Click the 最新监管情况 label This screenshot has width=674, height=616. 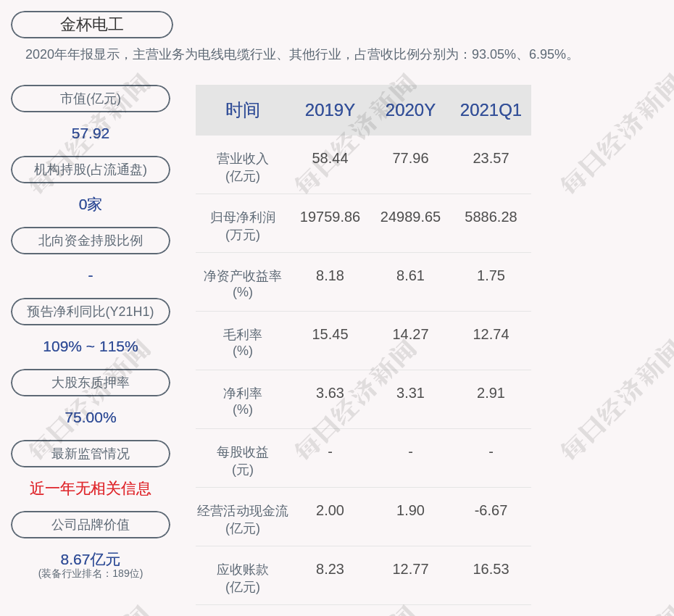coord(91,454)
